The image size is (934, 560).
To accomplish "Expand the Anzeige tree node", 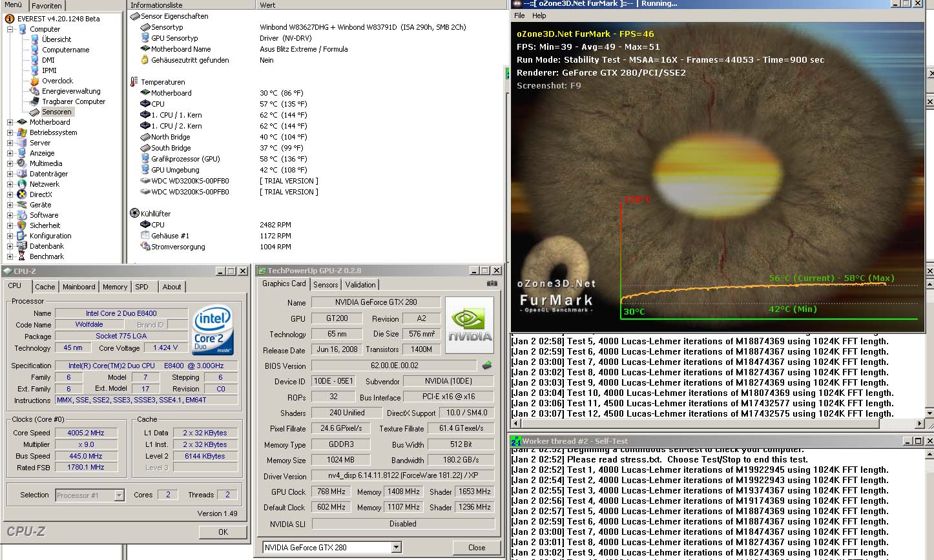I will (x=10, y=153).
